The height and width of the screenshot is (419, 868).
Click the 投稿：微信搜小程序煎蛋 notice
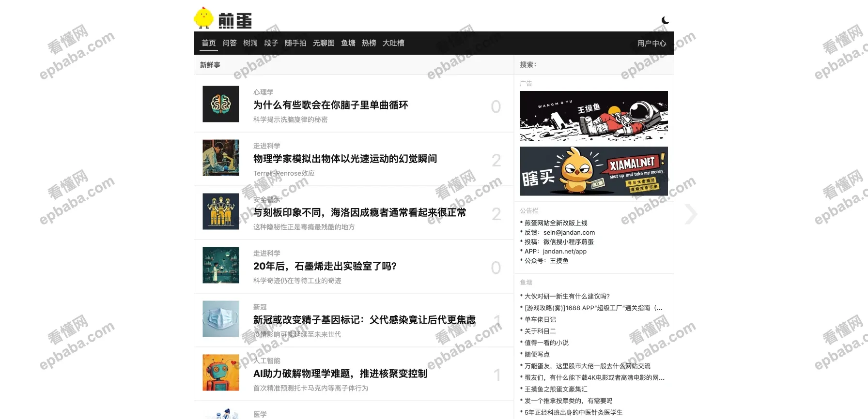[559, 242]
